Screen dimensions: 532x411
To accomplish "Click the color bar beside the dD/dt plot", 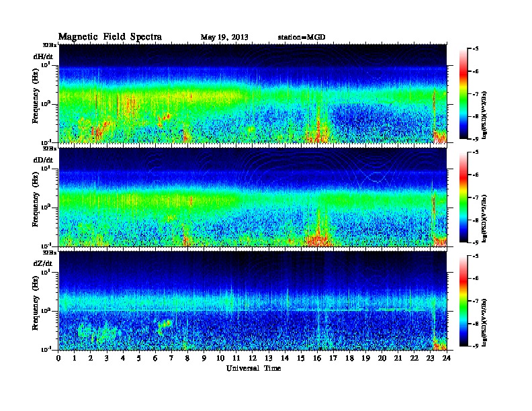I will 463,197.
